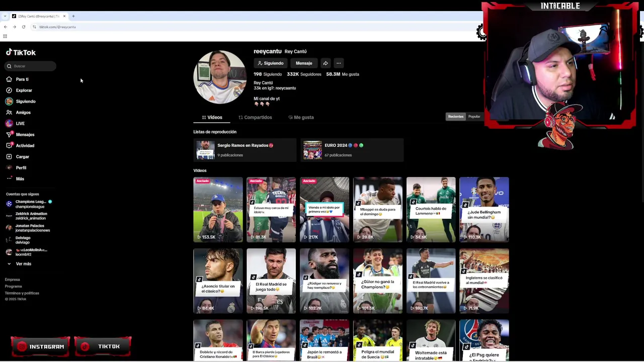Open video 'Viendo a mi ídolo por primera vez'
Viewport: 644px width, 362px height.
[x=325, y=209]
